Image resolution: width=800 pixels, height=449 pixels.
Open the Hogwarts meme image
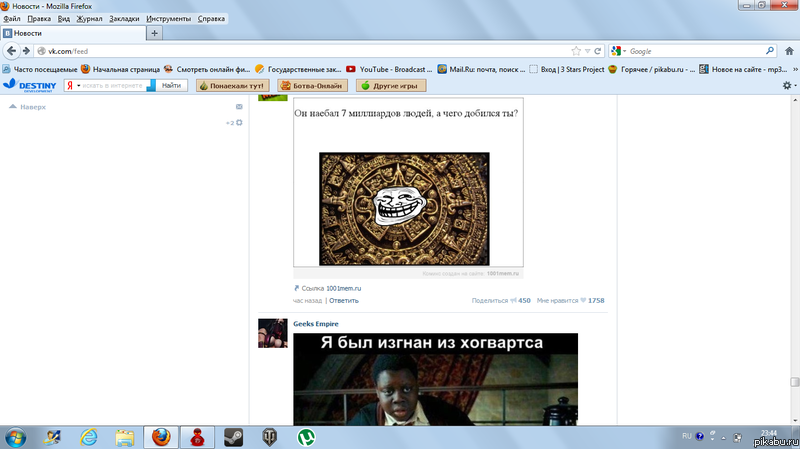(435, 379)
